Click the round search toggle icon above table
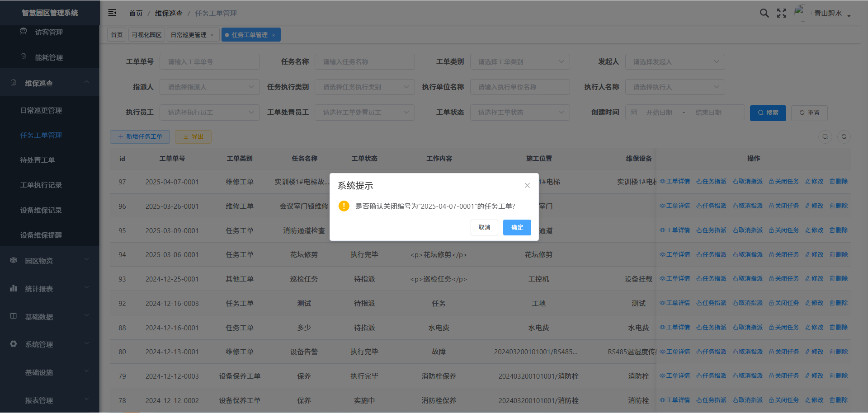 coord(825,137)
